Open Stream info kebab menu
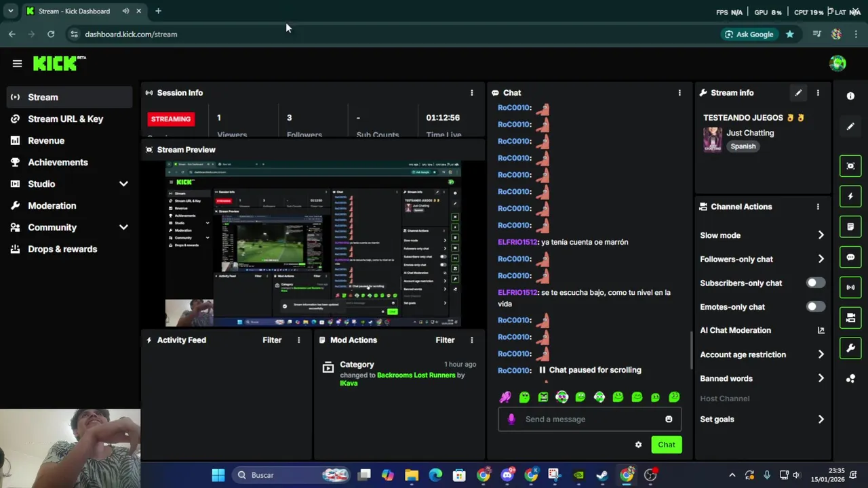The width and height of the screenshot is (868, 488). point(818,93)
